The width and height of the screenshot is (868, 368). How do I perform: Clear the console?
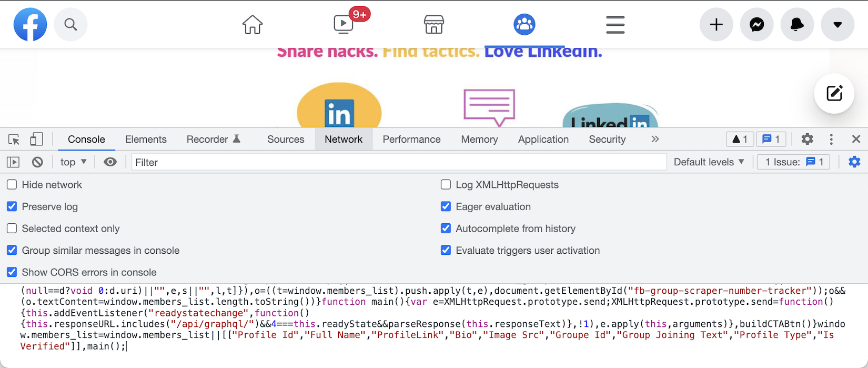37,162
